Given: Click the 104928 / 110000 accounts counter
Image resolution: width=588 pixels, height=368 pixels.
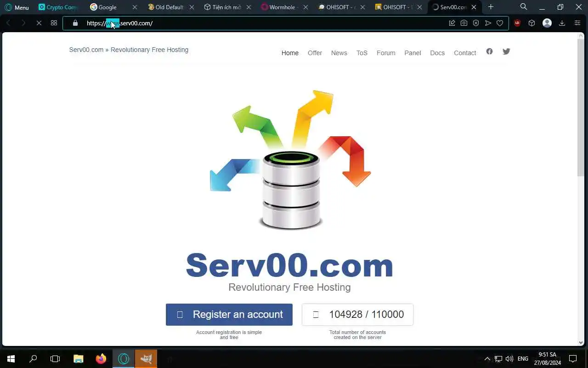Looking at the screenshot, I should point(357,315).
